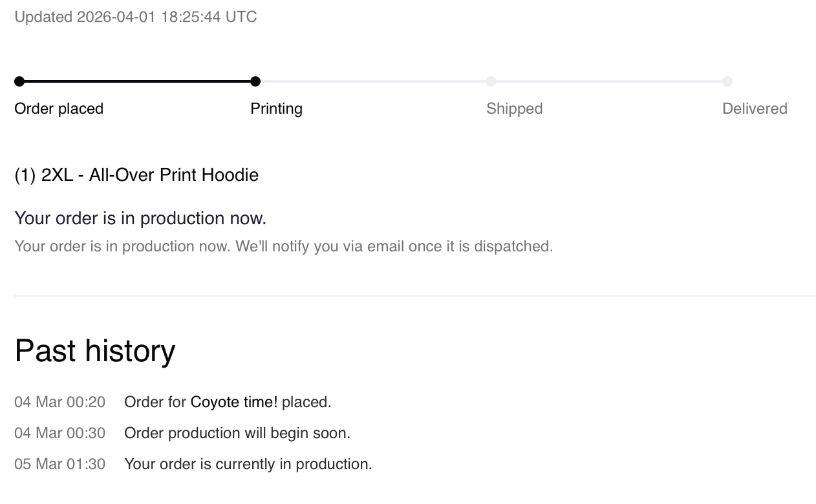Click the Order placed progress dot
Screen dimensions: 816x504
coord(19,81)
